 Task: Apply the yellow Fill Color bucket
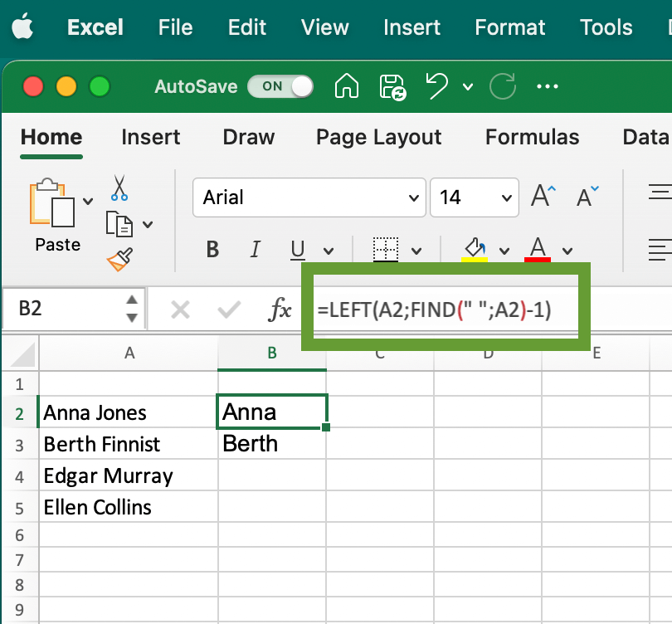[x=475, y=249]
